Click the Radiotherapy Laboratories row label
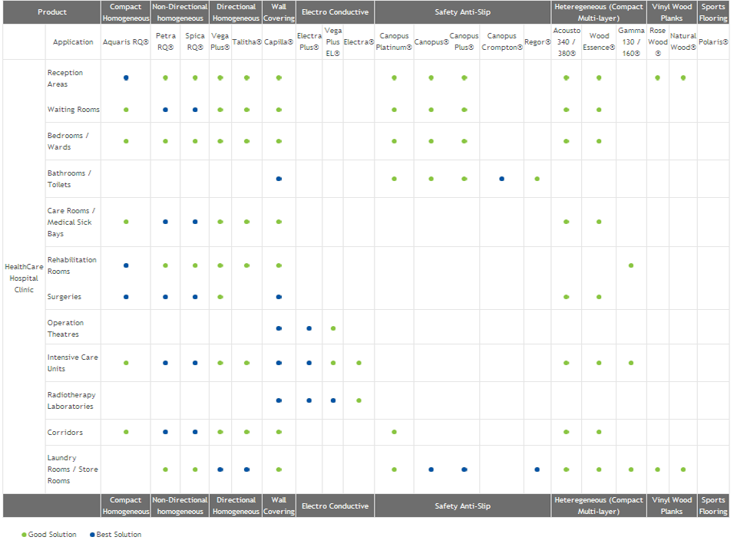Screen dimensions: 737x560 71,400
